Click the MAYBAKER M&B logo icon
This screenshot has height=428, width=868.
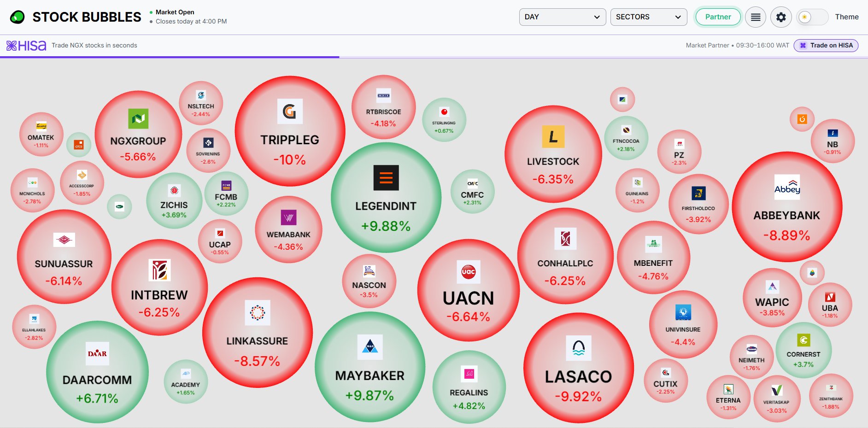coord(370,347)
